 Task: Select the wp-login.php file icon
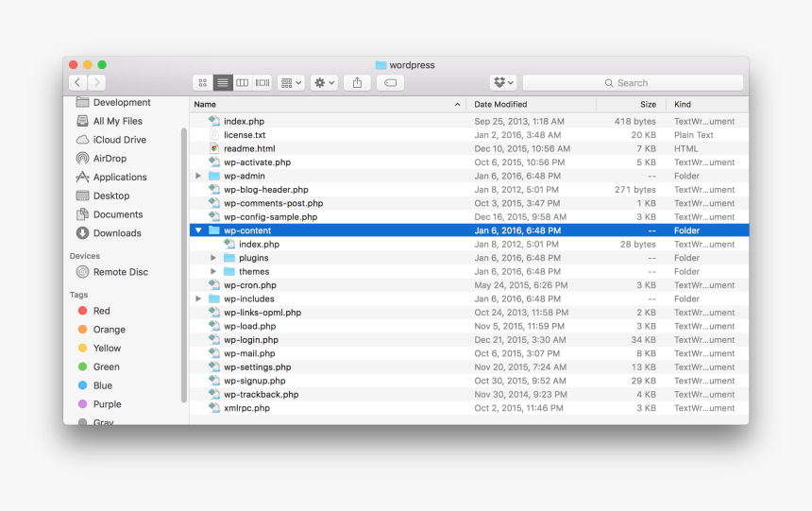click(x=214, y=339)
